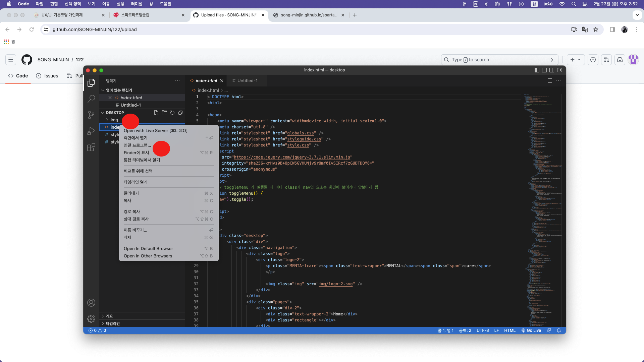Click Open In Default Browser entry
The image size is (644, 362).
[x=148, y=248]
